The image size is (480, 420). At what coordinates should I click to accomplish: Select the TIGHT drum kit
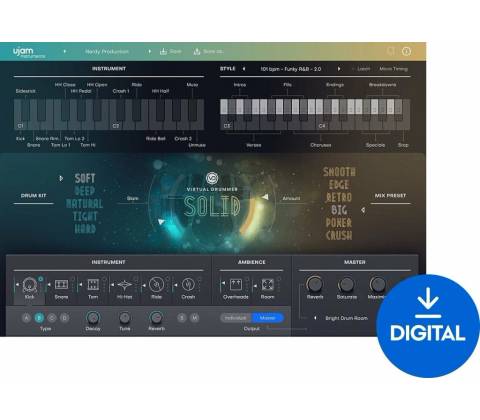(x=85, y=216)
